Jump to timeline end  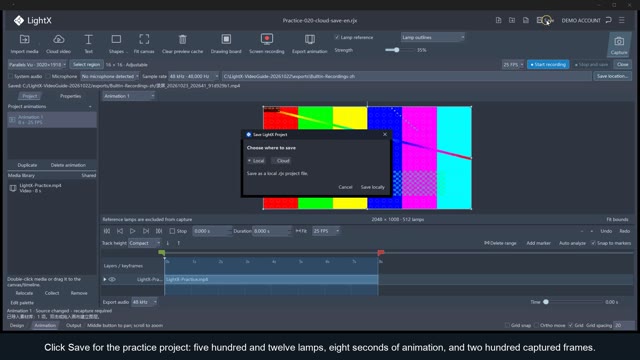coord(159,231)
